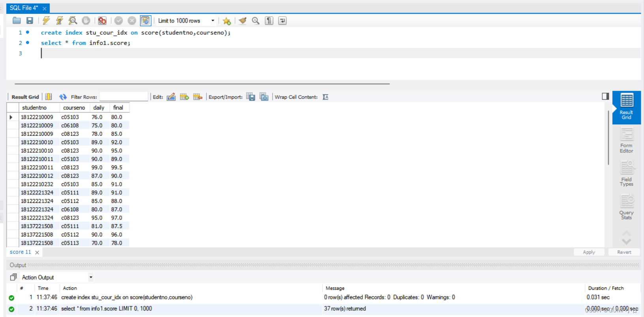Viewport: 644px width, 317px height.
Task: Toggle wrap cell content icon
Action: [x=325, y=97]
